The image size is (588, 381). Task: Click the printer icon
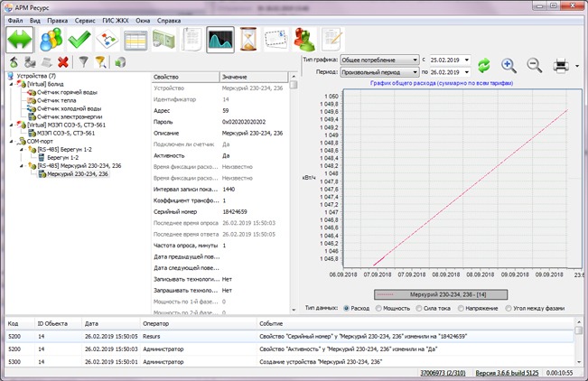coord(560,65)
